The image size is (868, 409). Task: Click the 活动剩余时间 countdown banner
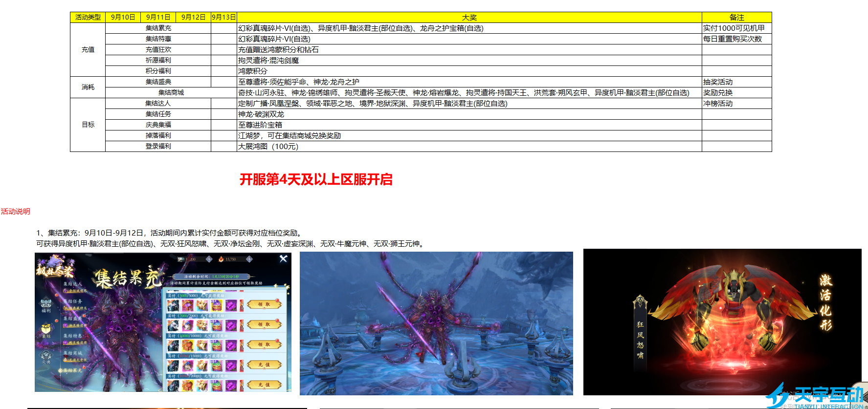click(212, 277)
